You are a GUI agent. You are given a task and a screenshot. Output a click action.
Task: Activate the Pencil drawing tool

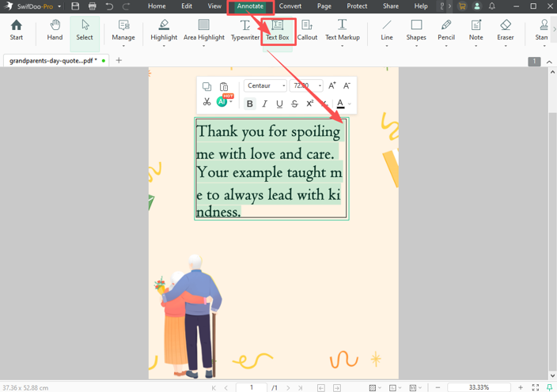pos(446,30)
